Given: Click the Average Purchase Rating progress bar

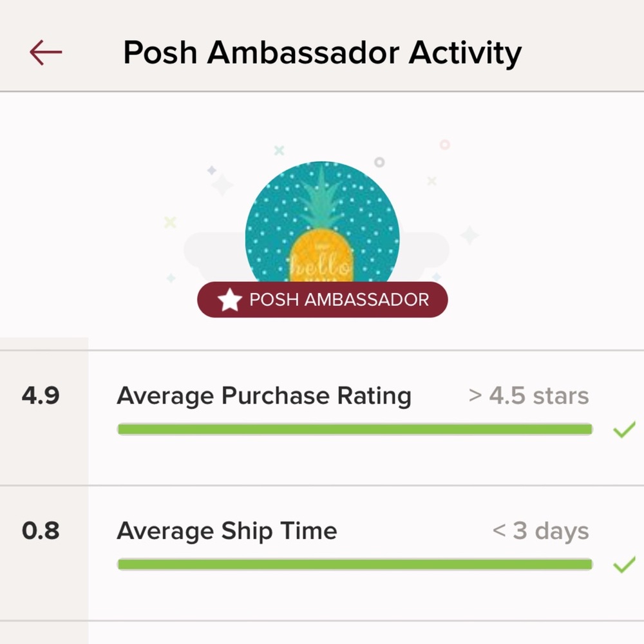Looking at the screenshot, I should [354, 429].
